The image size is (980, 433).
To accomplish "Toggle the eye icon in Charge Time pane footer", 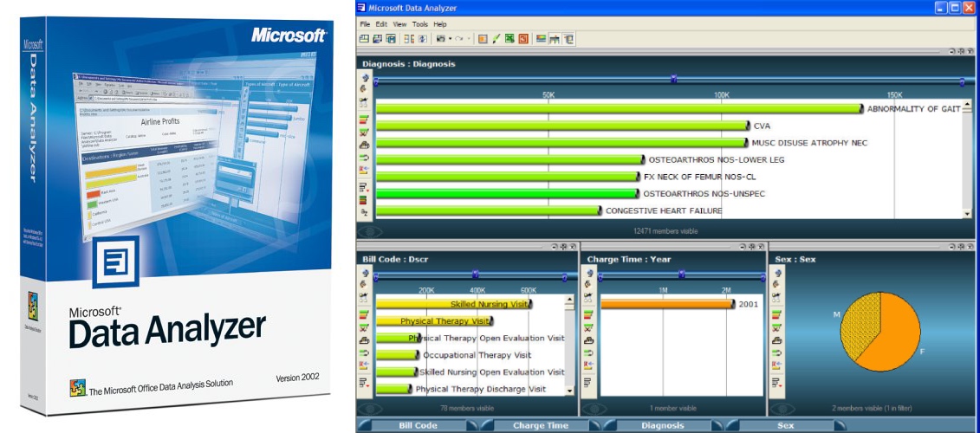I will coord(594,409).
